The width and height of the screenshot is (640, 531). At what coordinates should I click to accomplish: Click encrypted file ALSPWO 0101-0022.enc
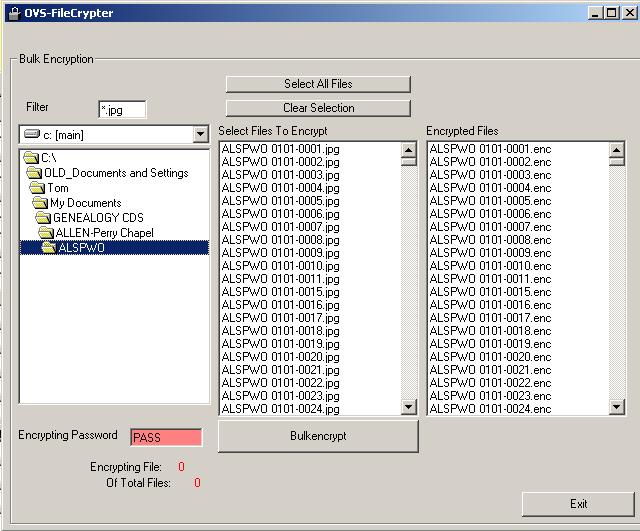(x=490, y=383)
